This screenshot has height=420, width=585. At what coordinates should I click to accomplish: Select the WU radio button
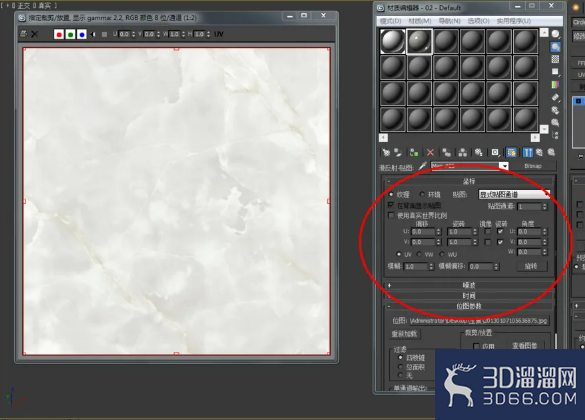click(442, 254)
